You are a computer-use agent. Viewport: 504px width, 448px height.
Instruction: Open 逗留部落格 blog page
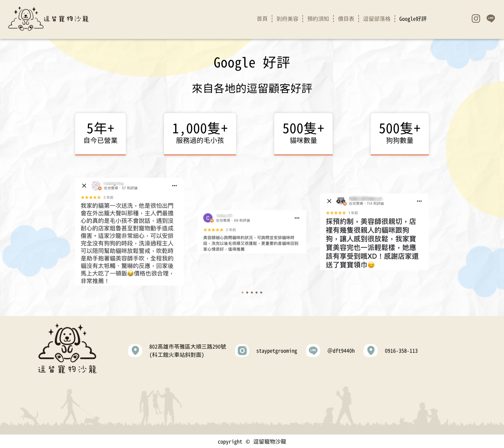coord(376,19)
